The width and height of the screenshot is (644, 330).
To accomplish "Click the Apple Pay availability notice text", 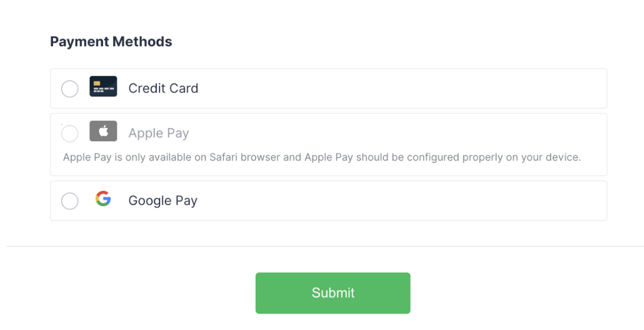I will click(322, 158).
